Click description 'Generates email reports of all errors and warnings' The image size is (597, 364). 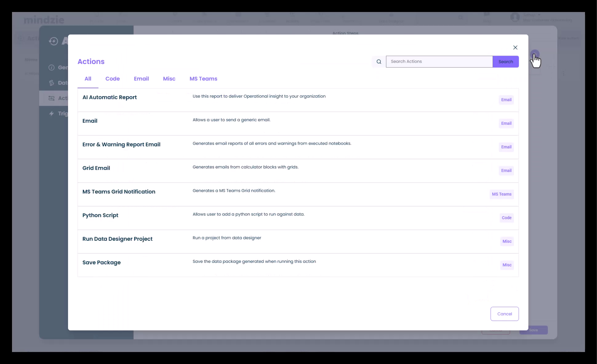point(272,144)
